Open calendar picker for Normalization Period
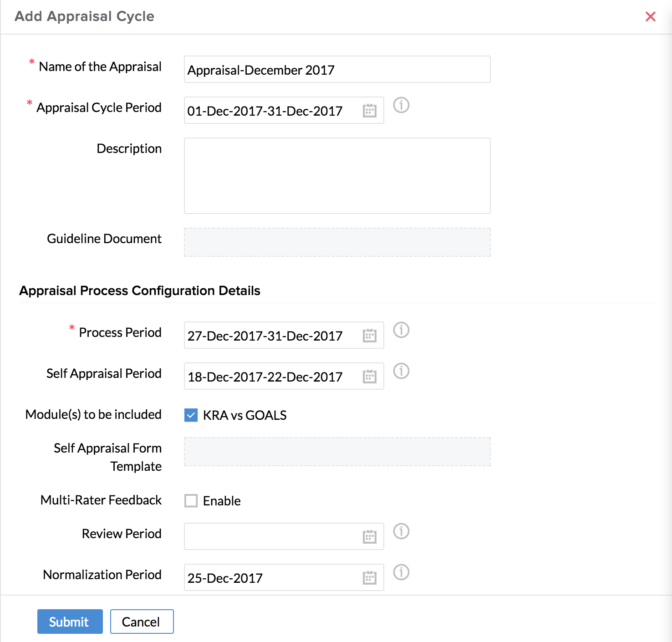672x642 pixels. click(x=369, y=578)
